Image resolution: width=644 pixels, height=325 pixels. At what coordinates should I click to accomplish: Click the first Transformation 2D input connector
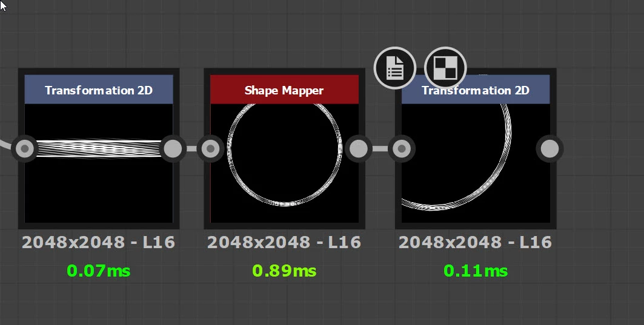(x=25, y=148)
